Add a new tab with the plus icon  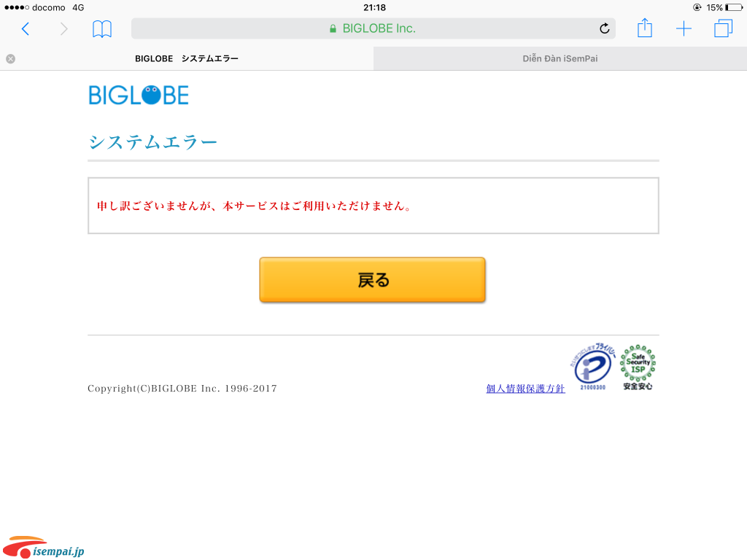684,28
